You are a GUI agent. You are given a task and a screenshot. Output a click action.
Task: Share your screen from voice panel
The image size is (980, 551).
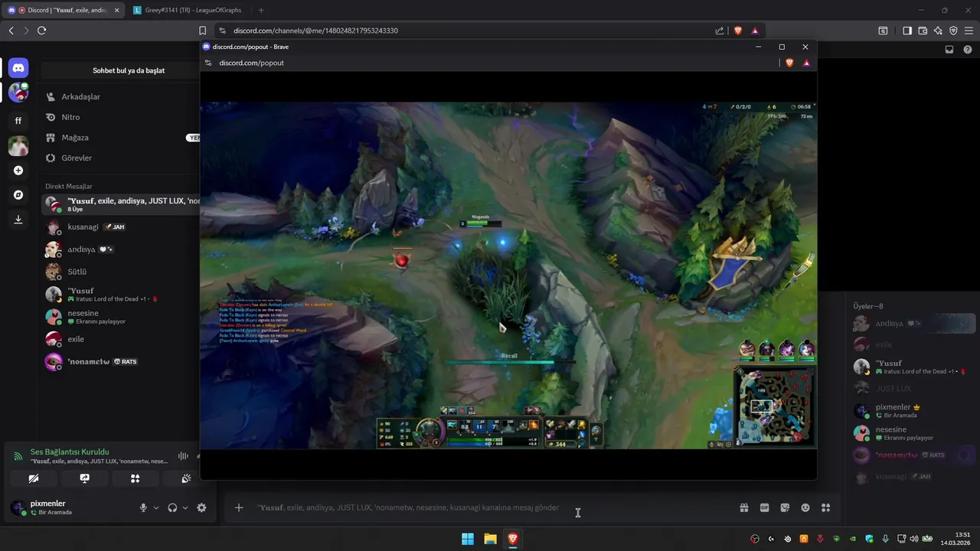pos(84,478)
